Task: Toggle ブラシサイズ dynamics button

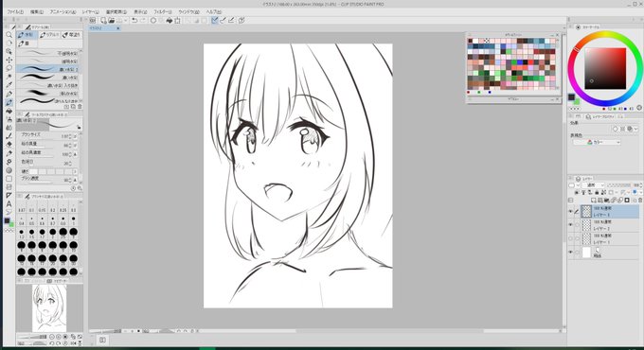Action: (75, 136)
